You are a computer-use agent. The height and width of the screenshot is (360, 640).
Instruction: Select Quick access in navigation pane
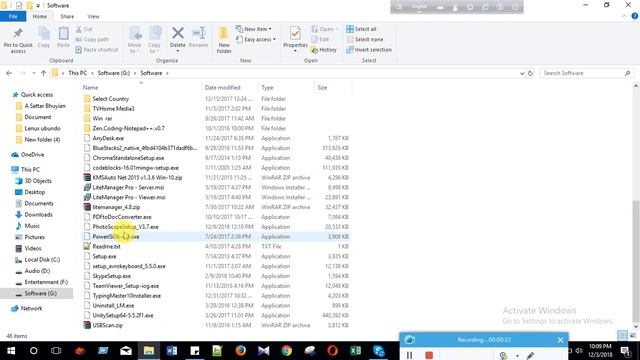click(x=37, y=94)
